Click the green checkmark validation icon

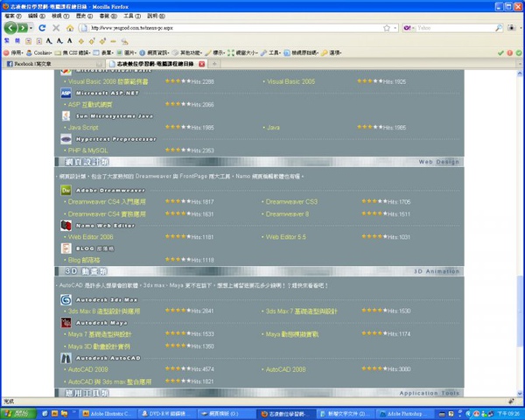[500, 52]
